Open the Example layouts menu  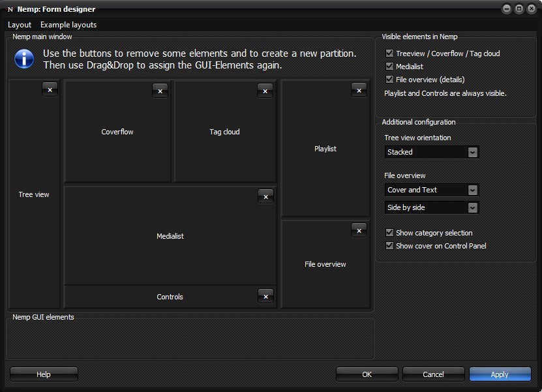point(68,25)
